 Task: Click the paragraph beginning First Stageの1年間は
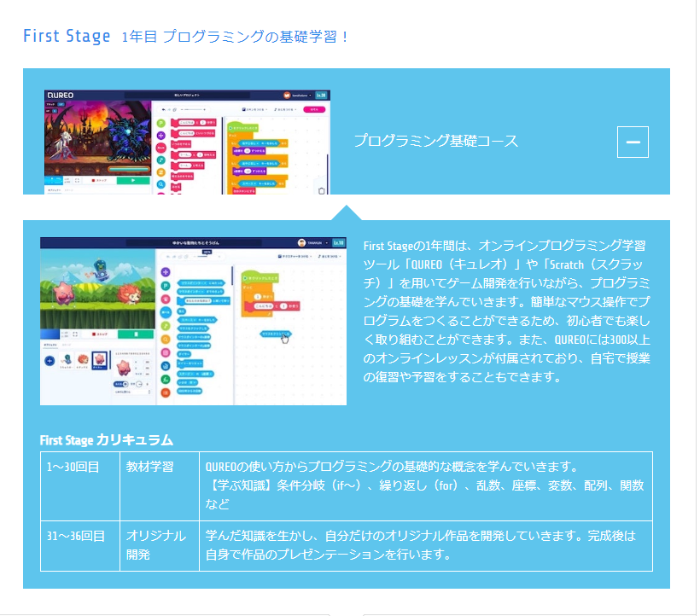tap(507, 311)
